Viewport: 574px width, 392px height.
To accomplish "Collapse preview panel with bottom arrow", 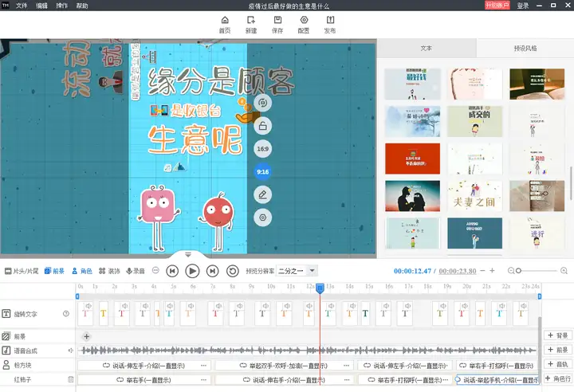I will 188,254.
